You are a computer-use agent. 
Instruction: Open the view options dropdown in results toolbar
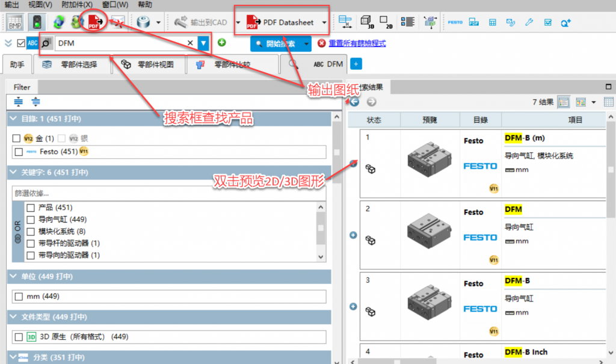coord(594,102)
